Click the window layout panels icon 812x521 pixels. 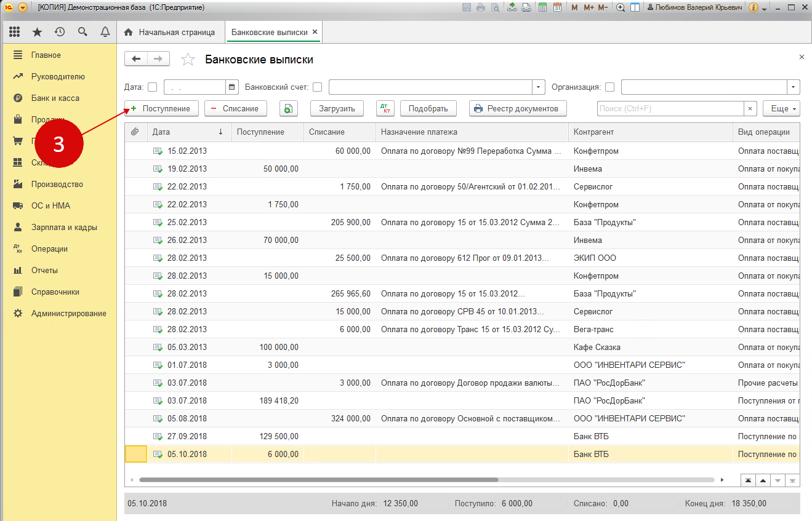tap(635, 7)
